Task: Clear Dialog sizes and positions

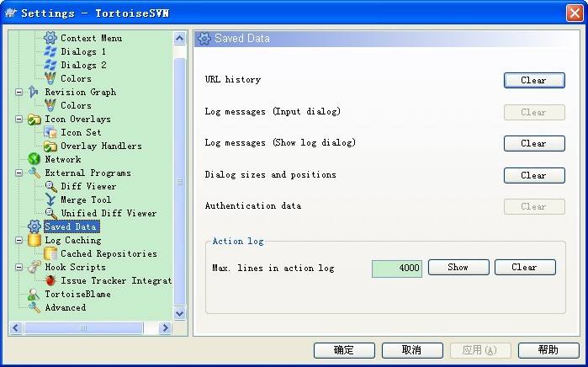Action: pos(534,175)
